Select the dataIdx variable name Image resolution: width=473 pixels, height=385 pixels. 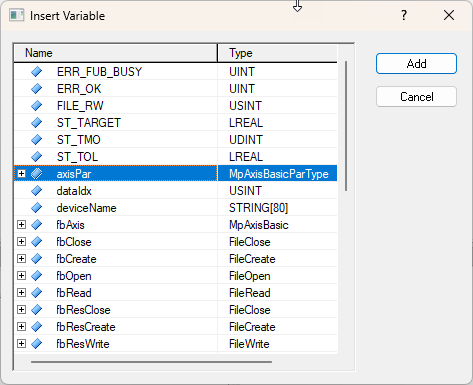(x=74, y=191)
